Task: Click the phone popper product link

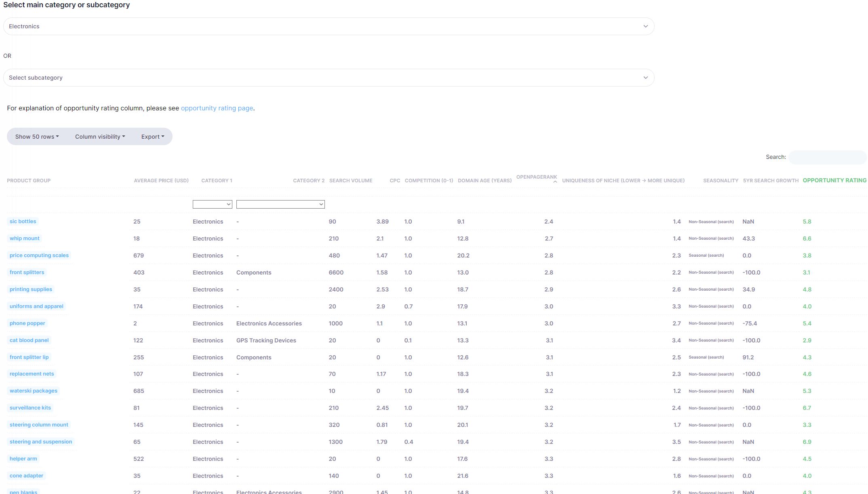Action: [27, 323]
